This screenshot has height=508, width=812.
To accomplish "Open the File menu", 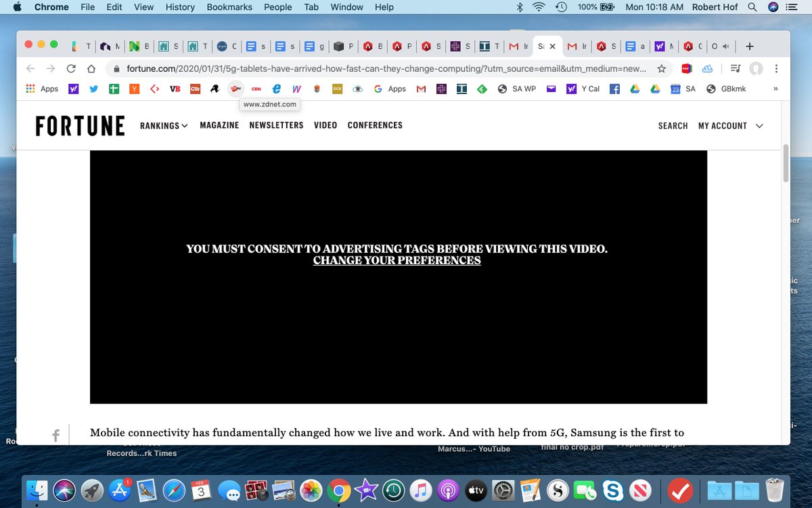I will [87, 7].
